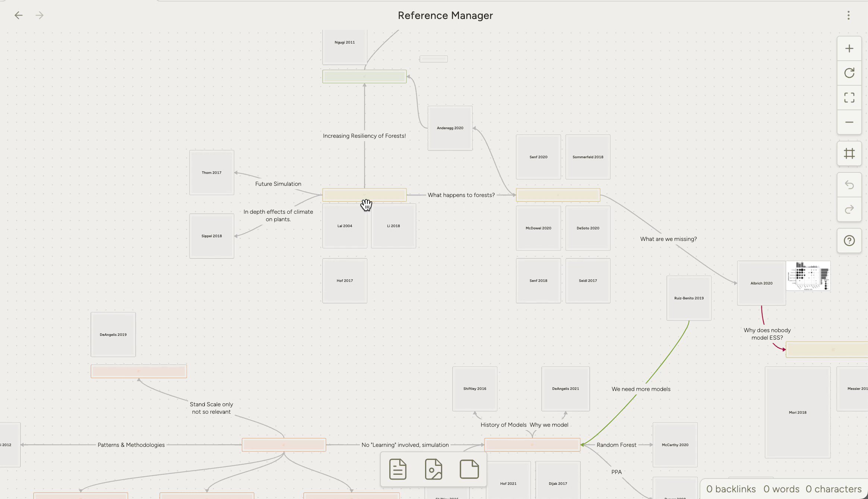Click the 'What happens to forests?' edge label

tap(461, 195)
